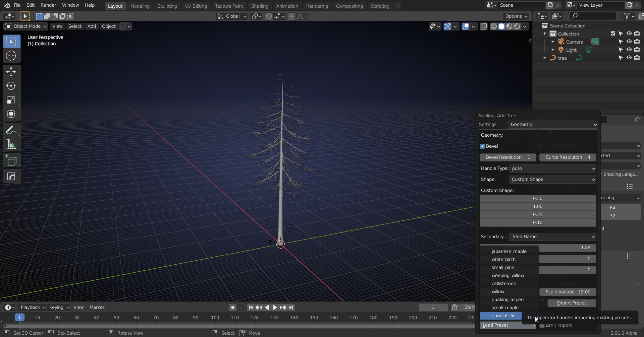The width and height of the screenshot is (644, 337).
Task: Choose the Measure tool
Action: pyautogui.click(x=11, y=145)
